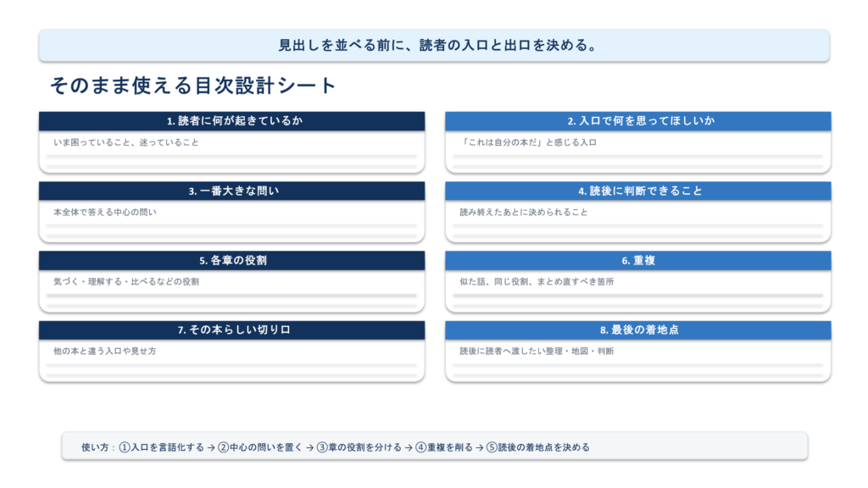The height and width of the screenshot is (488, 868).
Task: Select the title そのまま使える目次設計シート
Action: pos(192,86)
